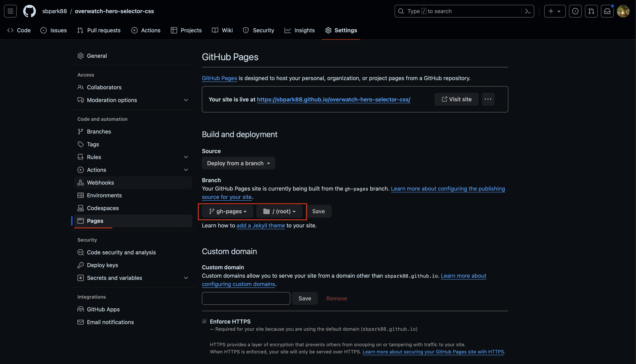
Task: Open the three-dot site options menu
Action: pos(488,99)
